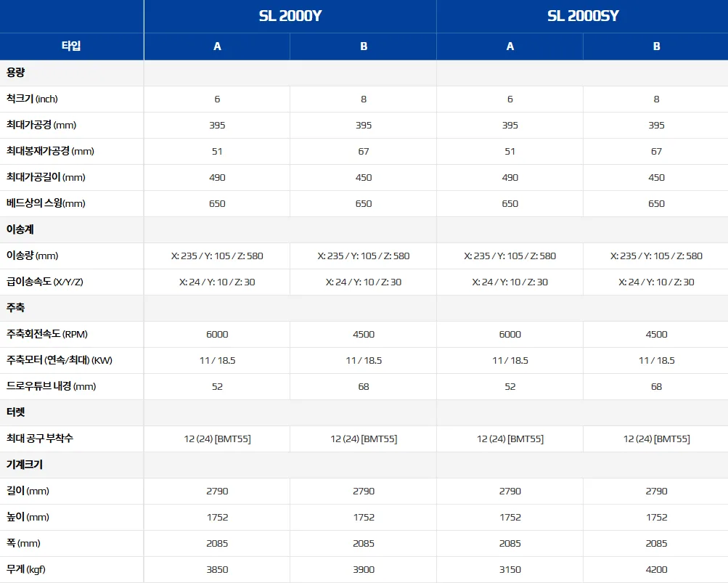728x583 pixels.
Task: Select the 3850 weight value cell
Action: coord(217,569)
